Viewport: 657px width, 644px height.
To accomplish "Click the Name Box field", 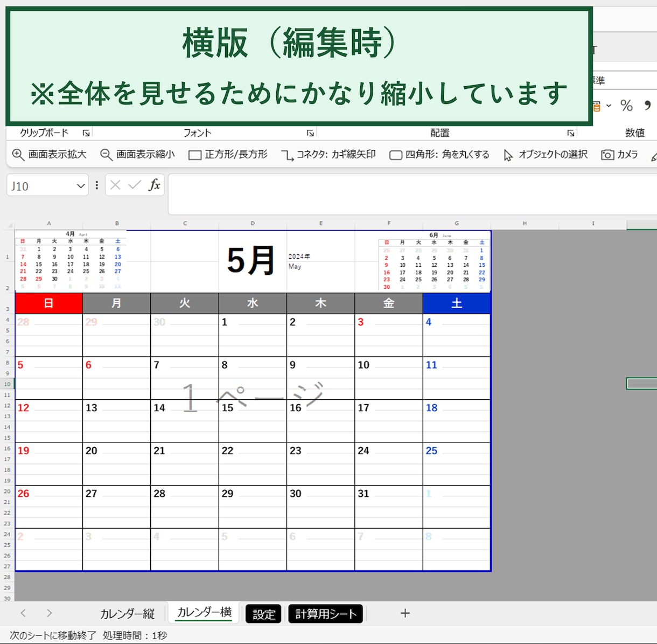I will [41, 186].
